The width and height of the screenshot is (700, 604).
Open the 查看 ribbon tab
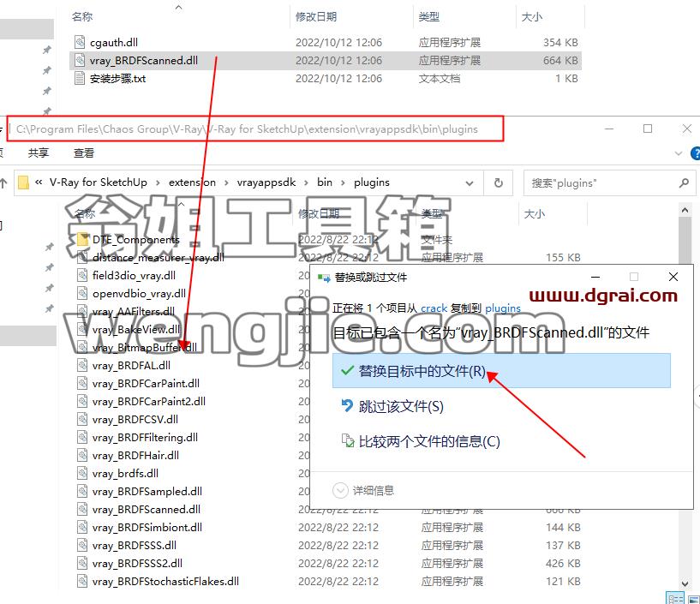tap(83, 153)
